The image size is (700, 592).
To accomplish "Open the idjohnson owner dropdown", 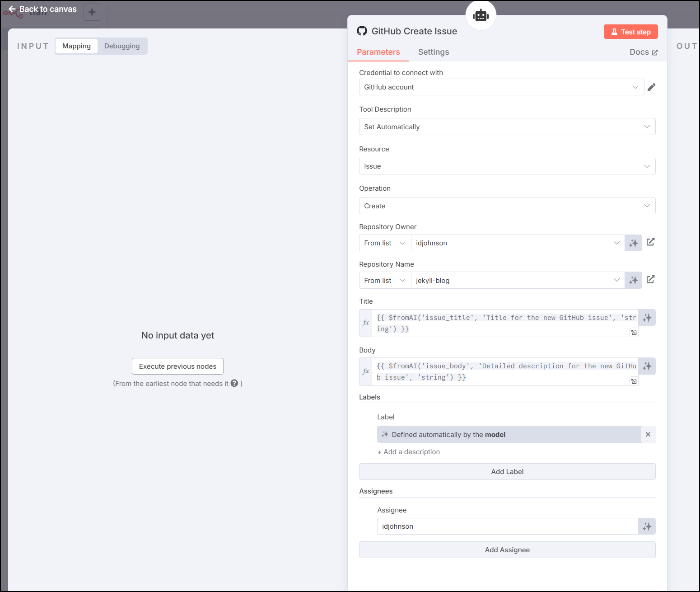I will click(518, 243).
